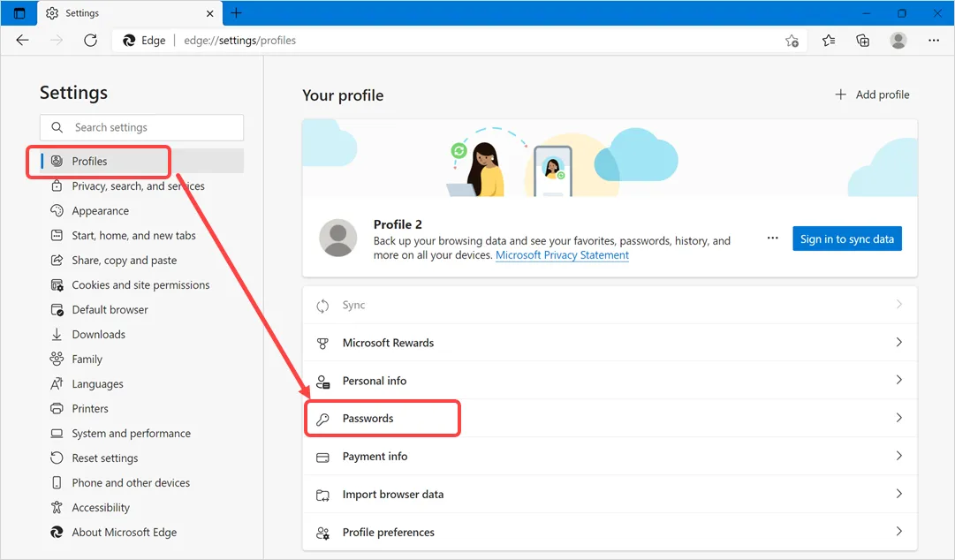Open Downloads settings section

coord(98,335)
